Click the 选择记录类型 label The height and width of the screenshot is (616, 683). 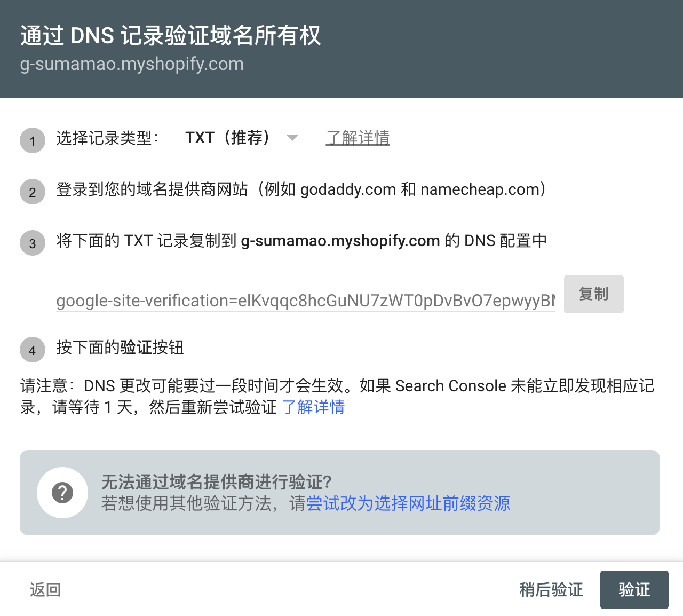[x=108, y=138]
